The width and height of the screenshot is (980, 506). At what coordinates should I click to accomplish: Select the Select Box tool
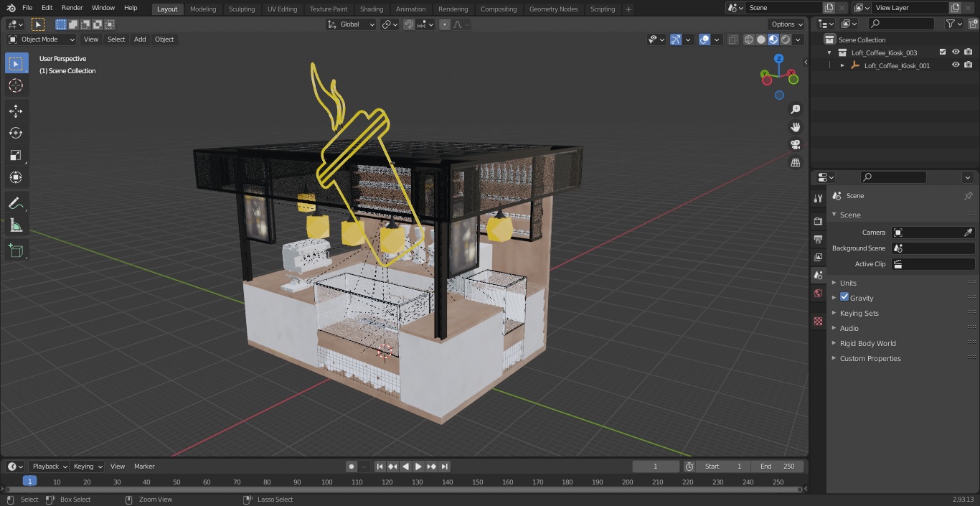click(16, 63)
